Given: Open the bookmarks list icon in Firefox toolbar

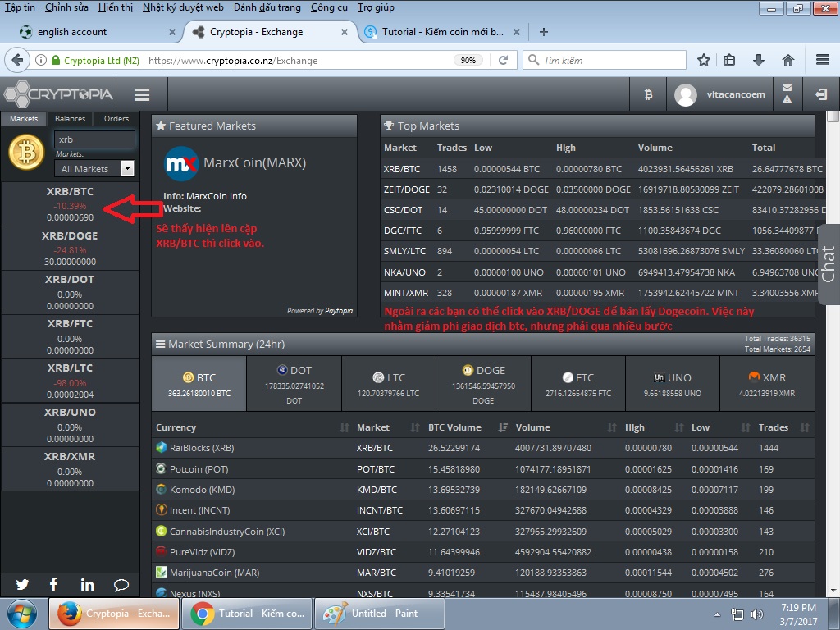Looking at the screenshot, I should tap(729, 60).
